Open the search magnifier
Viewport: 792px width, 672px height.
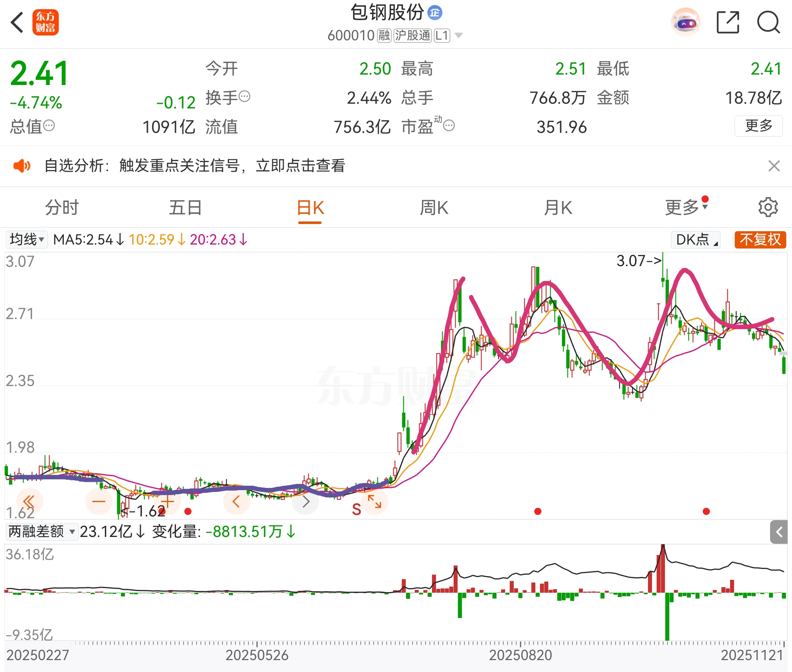pos(768,22)
